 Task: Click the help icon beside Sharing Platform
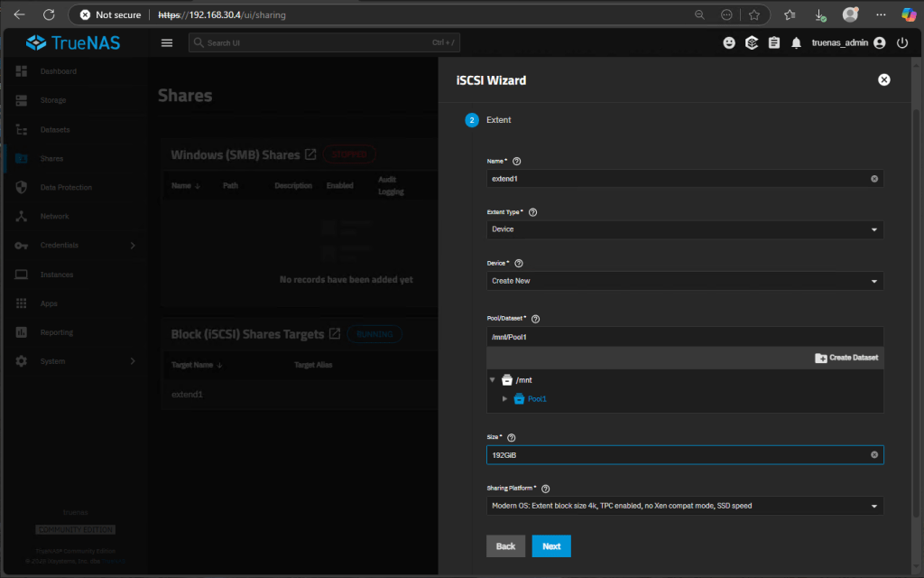(545, 489)
